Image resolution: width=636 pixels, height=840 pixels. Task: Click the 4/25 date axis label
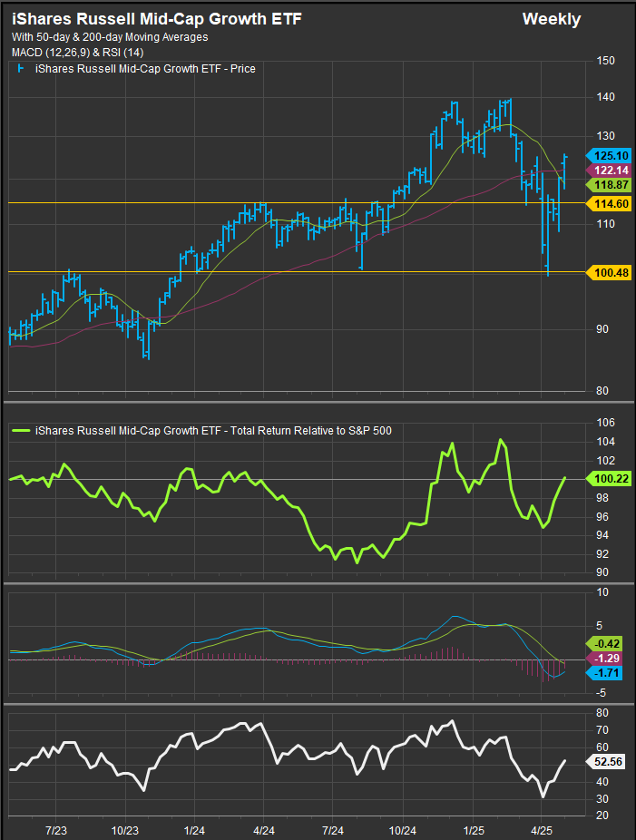pos(541,830)
